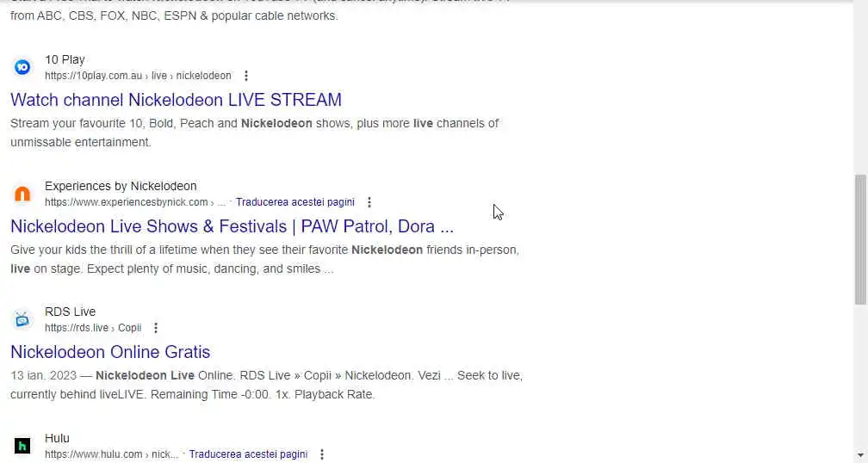868x463 pixels.
Task: Click Traducerea acestei pagini for experiencesbynick.com
Action: tap(295, 202)
